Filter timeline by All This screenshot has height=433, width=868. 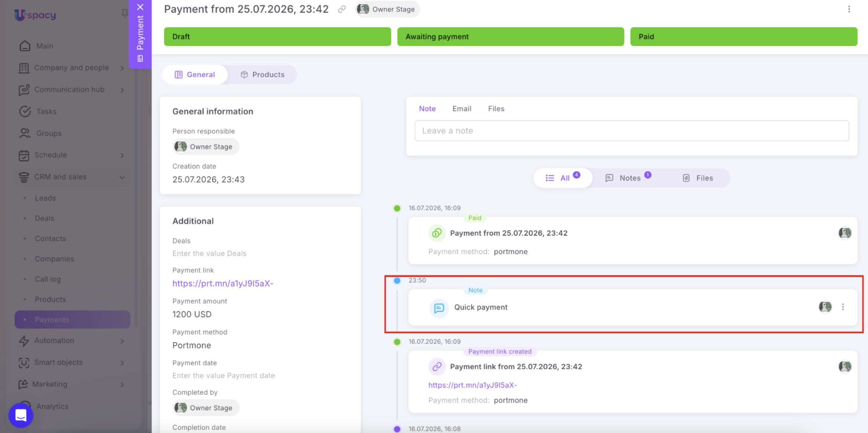point(563,178)
